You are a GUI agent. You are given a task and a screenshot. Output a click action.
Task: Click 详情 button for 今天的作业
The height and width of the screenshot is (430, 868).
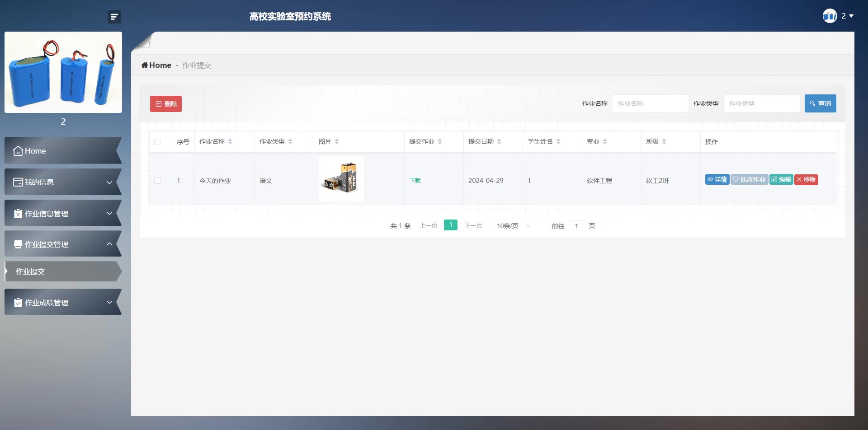pos(717,180)
